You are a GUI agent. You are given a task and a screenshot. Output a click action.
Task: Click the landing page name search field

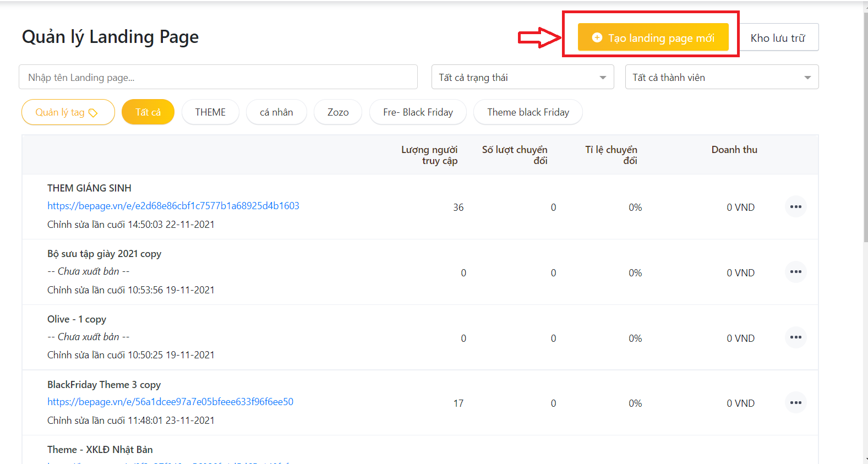(x=218, y=78)
